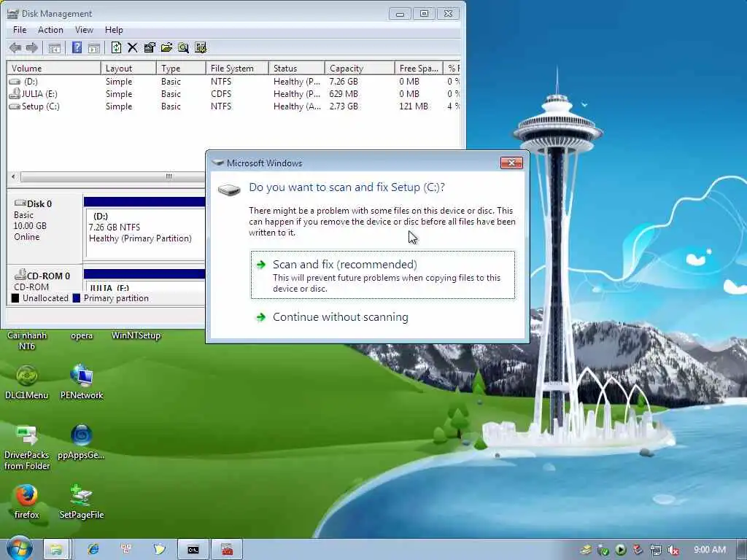The image size is (747, 560).
Task: Open Windows Explorer from the taskbar
Action: tap(56, 550)
